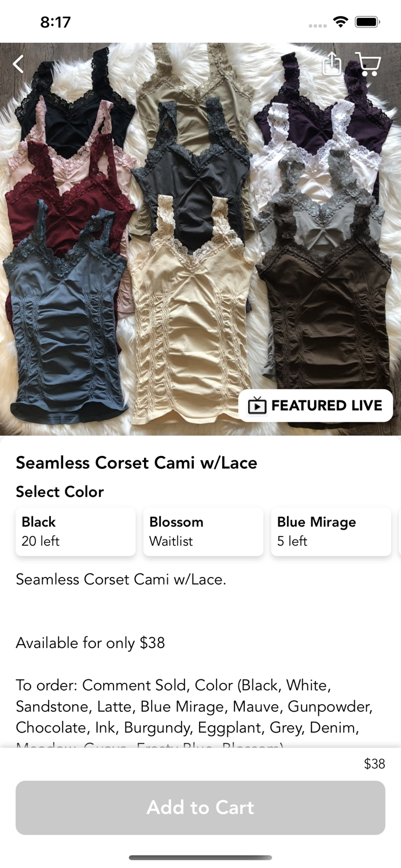Tap the Seamless Corset Cami w/Lace title
This screenshot has width=401, height=868.
pyautogui.click(x=137, y=462)
